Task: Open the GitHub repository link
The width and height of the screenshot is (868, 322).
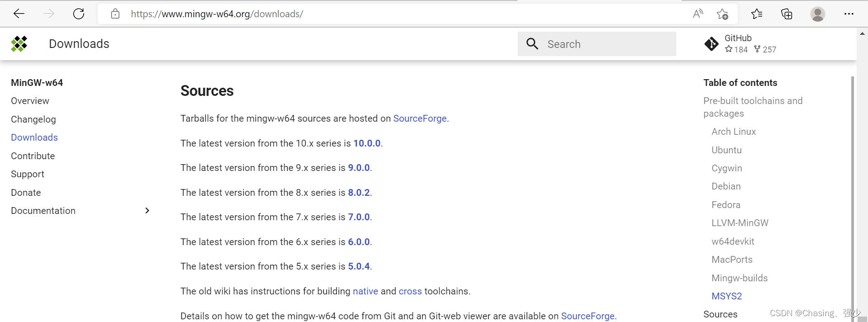Action: tap(741, 44)
